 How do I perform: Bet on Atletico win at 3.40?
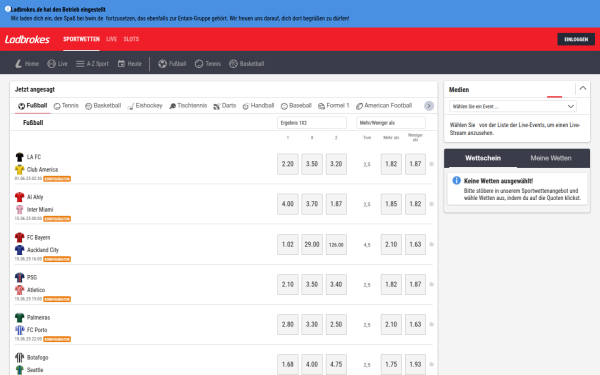point(336,284)
